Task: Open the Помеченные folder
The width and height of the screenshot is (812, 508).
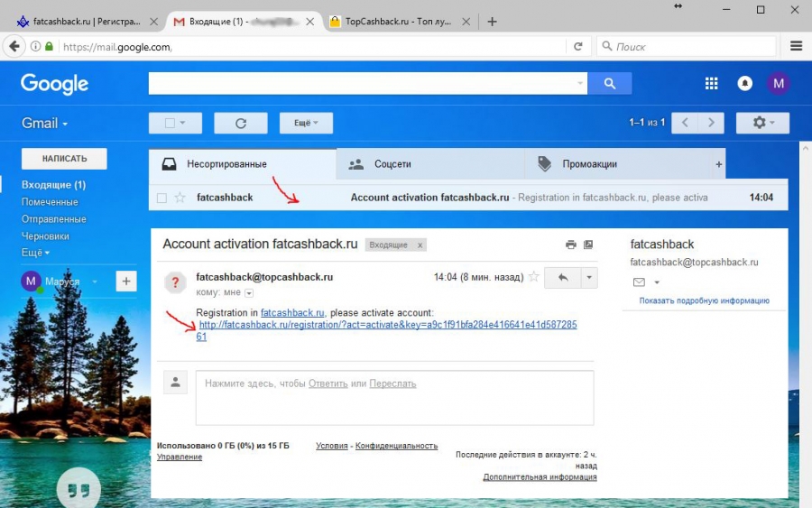Action: (x=50, y=202)
